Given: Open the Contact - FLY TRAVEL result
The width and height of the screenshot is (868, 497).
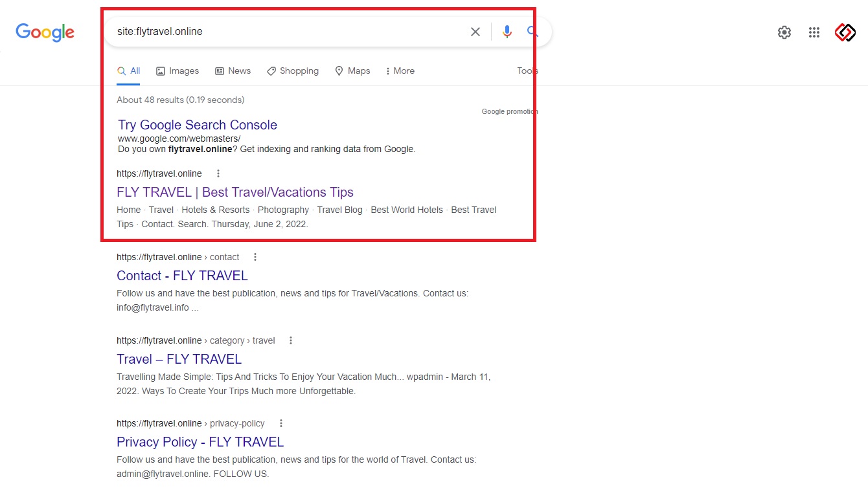Looking at the screenshot, I should pyautogui.click(x=182, y=276).
